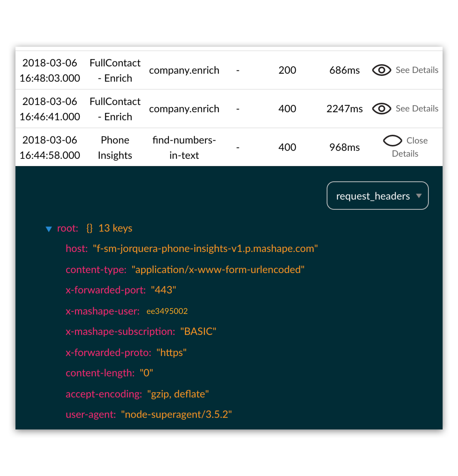Click eye icon for 686ms company.enrich row

point(381,70)
